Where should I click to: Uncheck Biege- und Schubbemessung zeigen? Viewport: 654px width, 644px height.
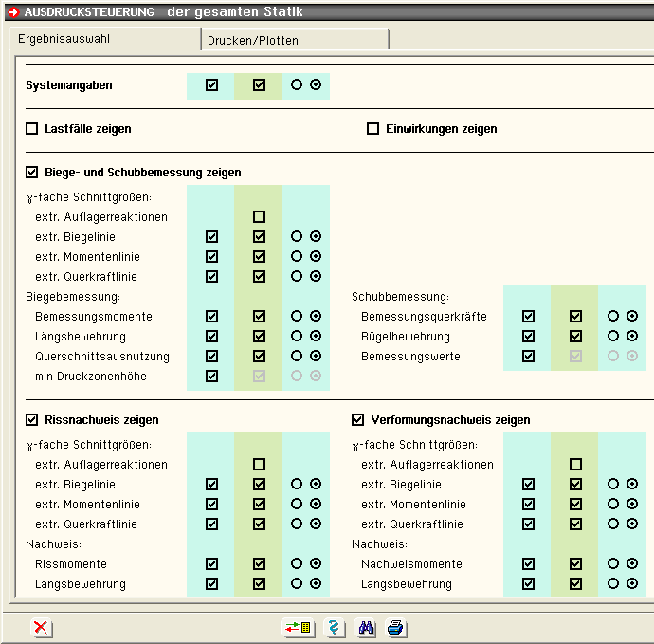32,173
